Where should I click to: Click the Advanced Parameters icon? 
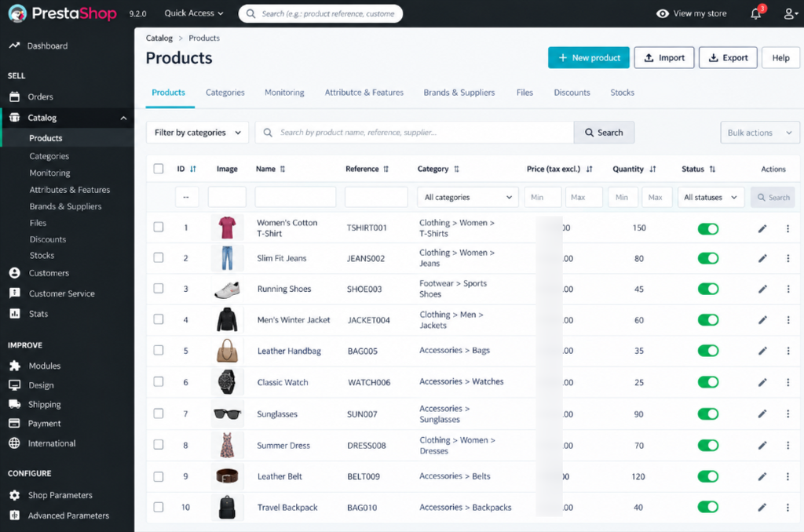pyautogui.click(x=15, y=515)
